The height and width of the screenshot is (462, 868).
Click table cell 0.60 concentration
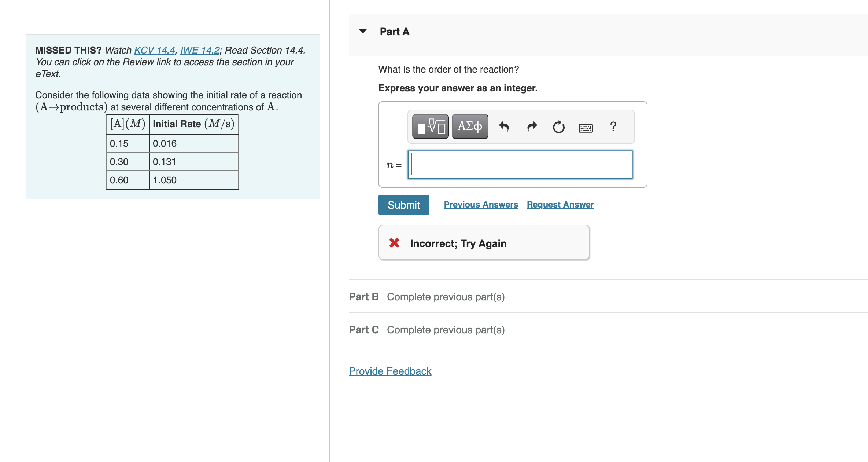pyautogui.click(x=128, y=180)
